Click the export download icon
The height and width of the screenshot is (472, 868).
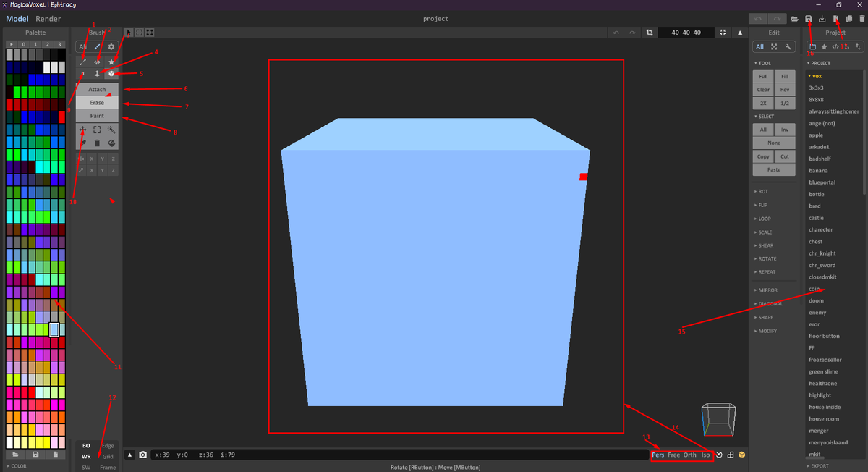[822, 19]
